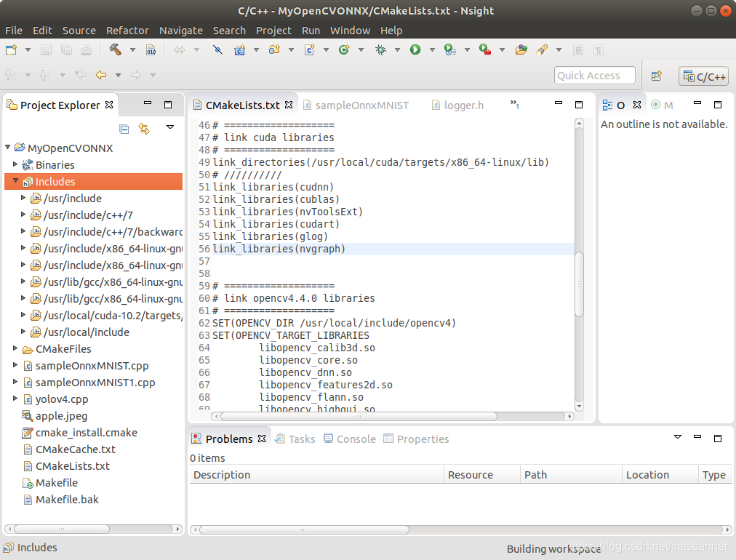Open the Project menu
The image size is (736, 560).
coord(273,31)
